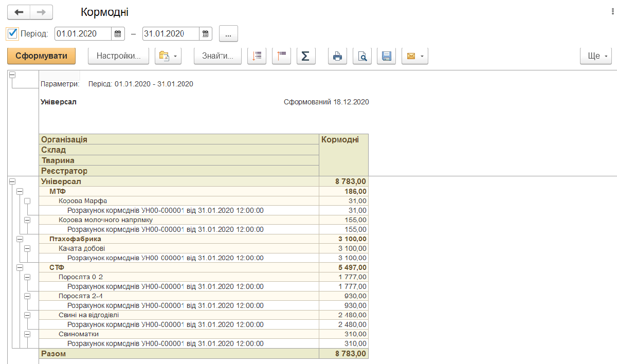Image resolution: width=617 pixels, height=364 pixels.
Task: Open the vertical dots menu in the title bar
Action: pyautogui.click(x=612, y=12)
